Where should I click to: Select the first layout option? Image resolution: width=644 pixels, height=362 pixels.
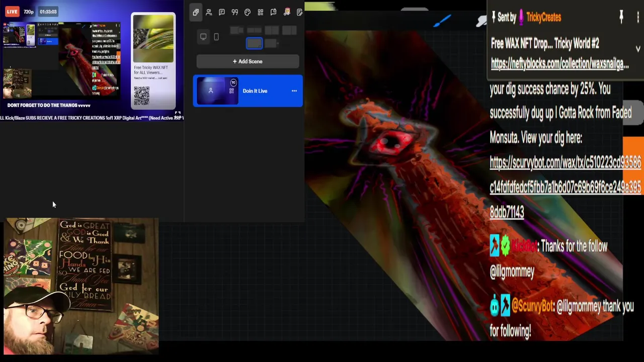pyautogui.click(x=237, y=31)
